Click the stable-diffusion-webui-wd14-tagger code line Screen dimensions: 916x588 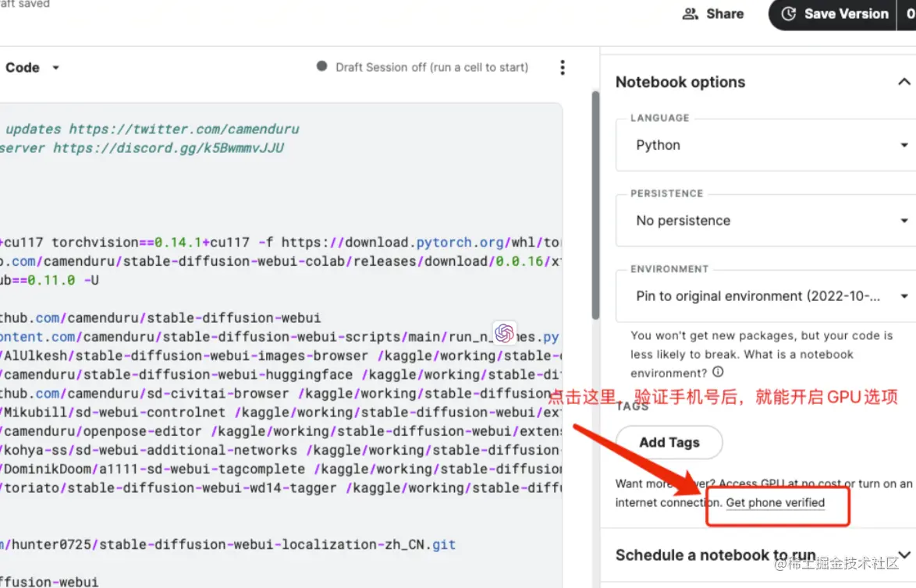[280, 487]
